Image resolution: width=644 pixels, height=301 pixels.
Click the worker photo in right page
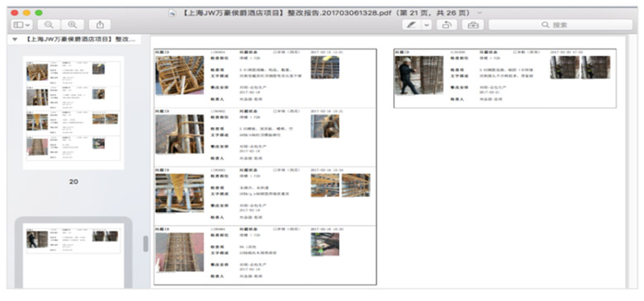[419, 75]
